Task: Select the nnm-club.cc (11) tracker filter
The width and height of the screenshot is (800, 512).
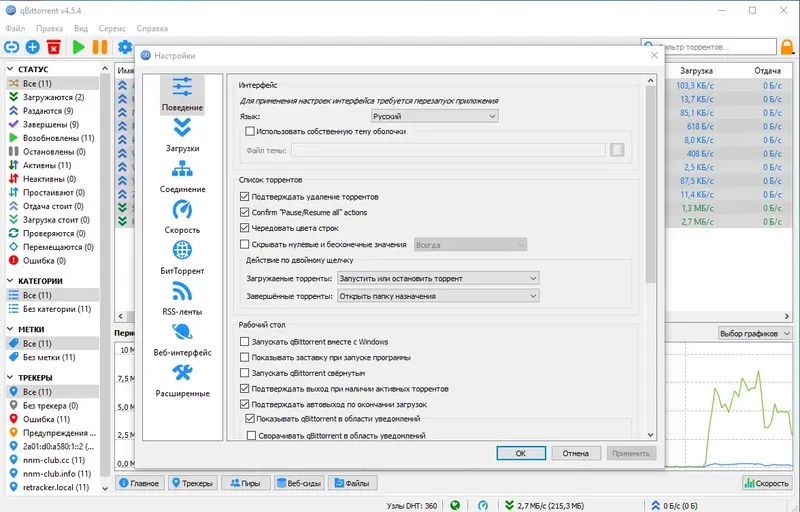Action: pyautogui.click(x=53, y=460)
